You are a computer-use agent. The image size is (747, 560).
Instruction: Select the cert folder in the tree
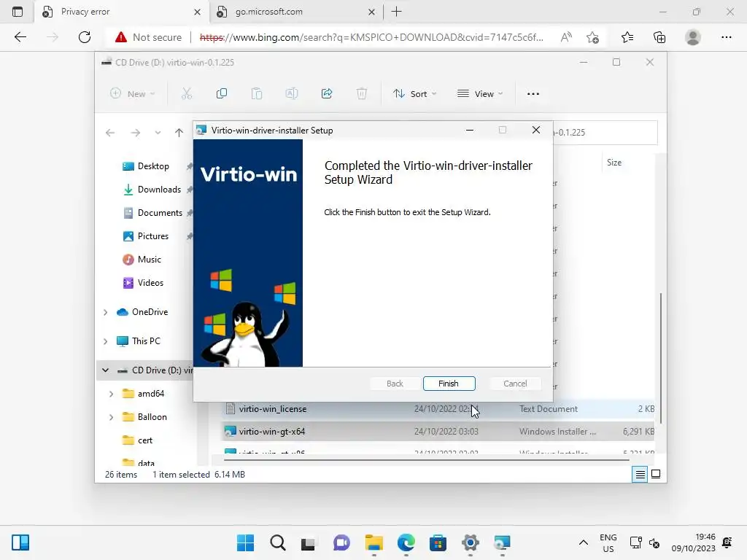coord(137,440)
